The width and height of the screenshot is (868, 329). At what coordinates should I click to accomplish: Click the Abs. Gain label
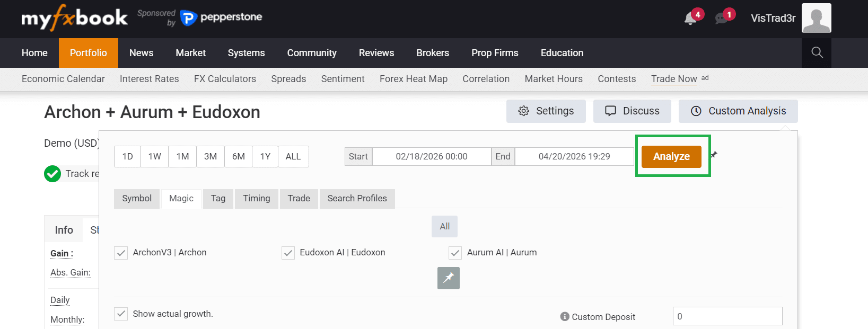pos(71,272)
